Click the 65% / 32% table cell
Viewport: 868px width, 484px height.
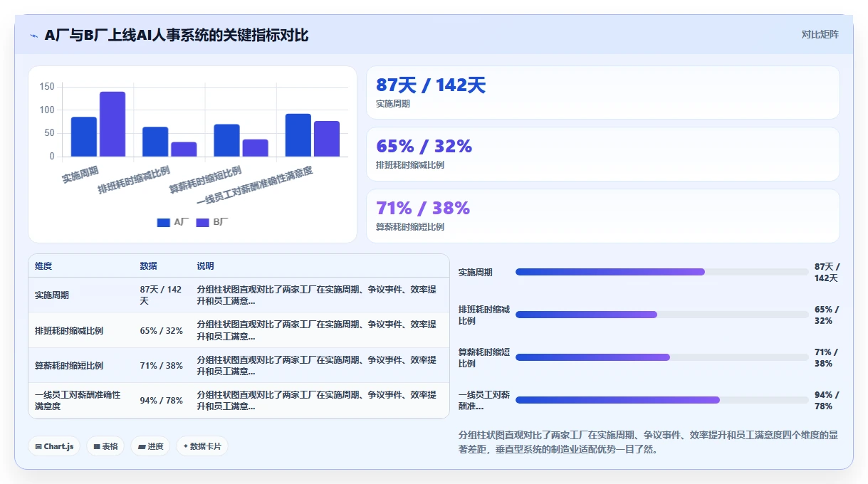[162, 330]
